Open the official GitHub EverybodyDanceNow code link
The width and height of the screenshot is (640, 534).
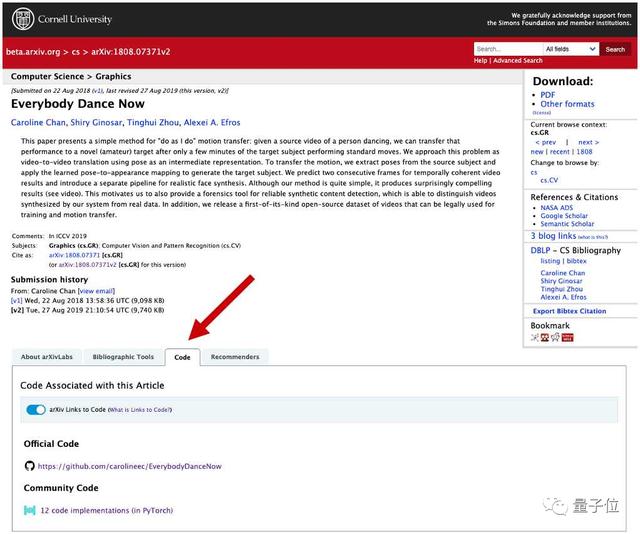tap(129, 466)
